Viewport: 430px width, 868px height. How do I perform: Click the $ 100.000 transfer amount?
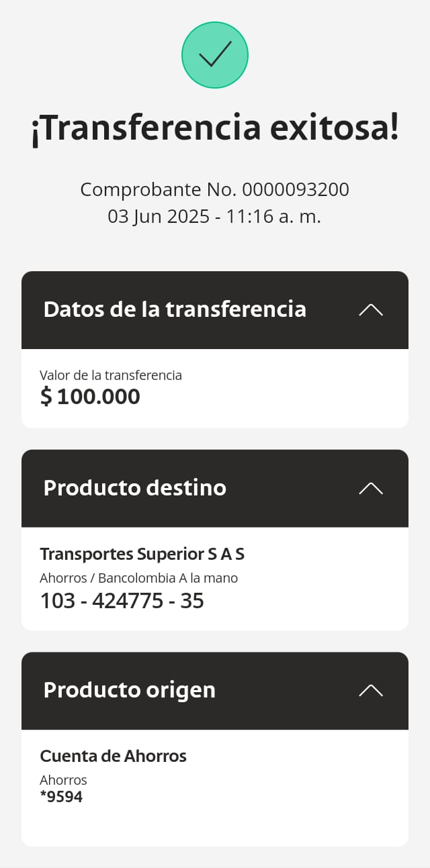90,397
